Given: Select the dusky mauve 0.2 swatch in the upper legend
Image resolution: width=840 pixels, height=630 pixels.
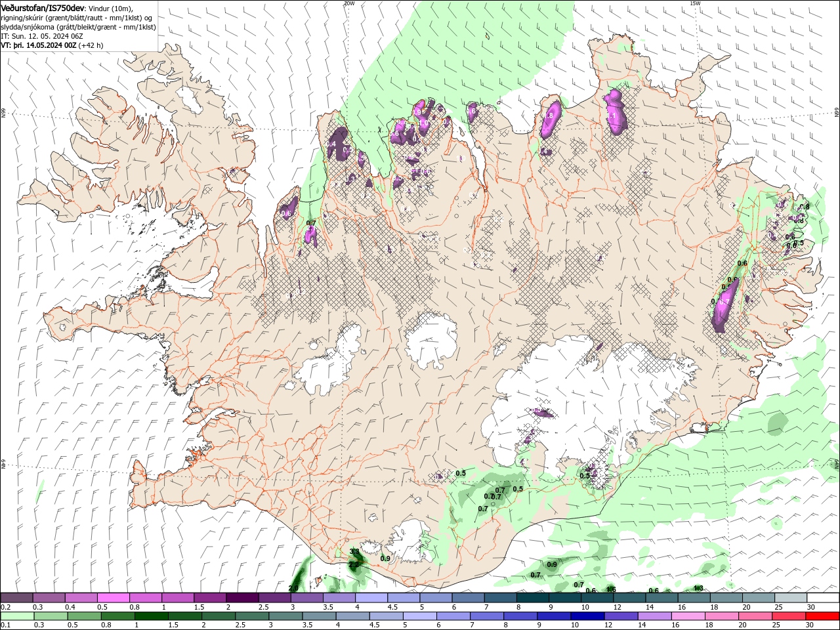Looking at the screenshot, I should pyautogui.click(x=17, y=598).
